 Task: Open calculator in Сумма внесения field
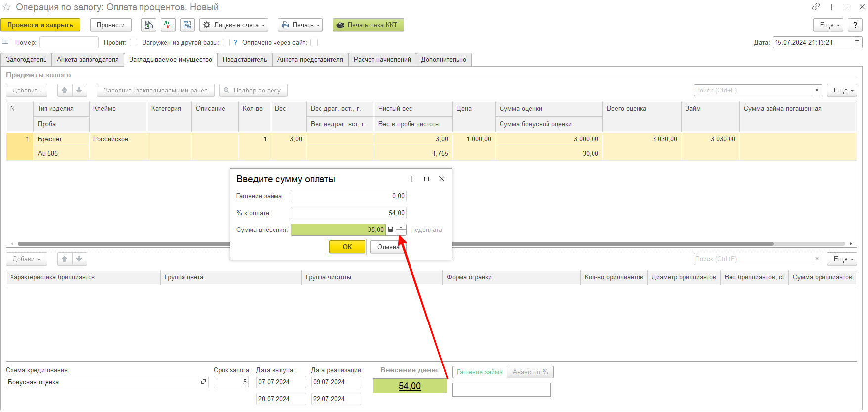390,229
